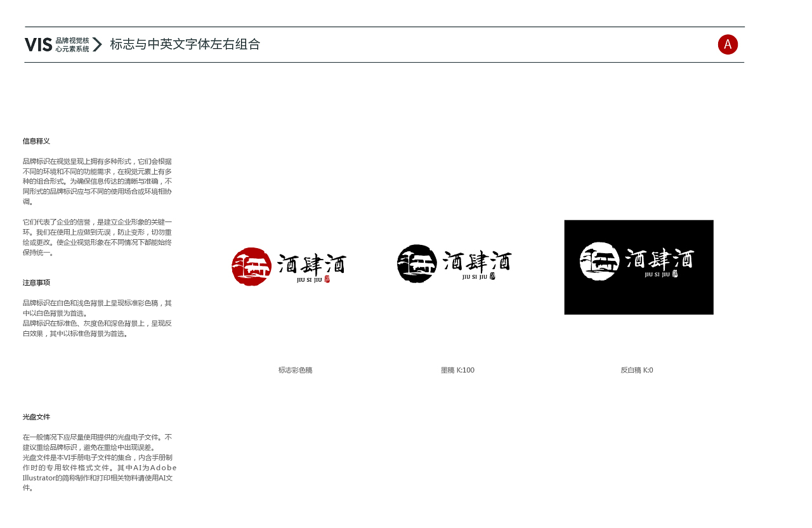Click the 酒肆酒 calligraphy in the color logo
The width and height of the screenshot is (812, 528).
(x=312, y=263)
